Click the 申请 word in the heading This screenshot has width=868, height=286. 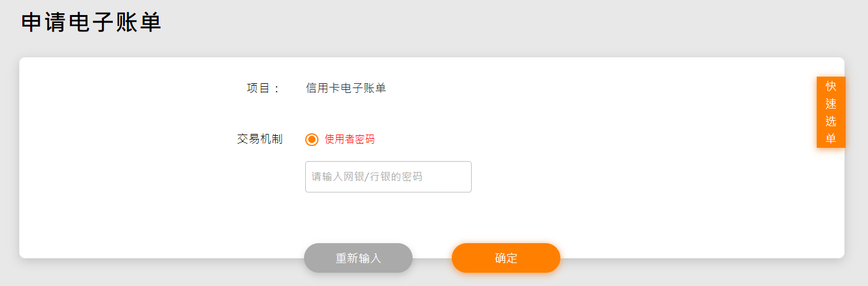click(45, 23)
